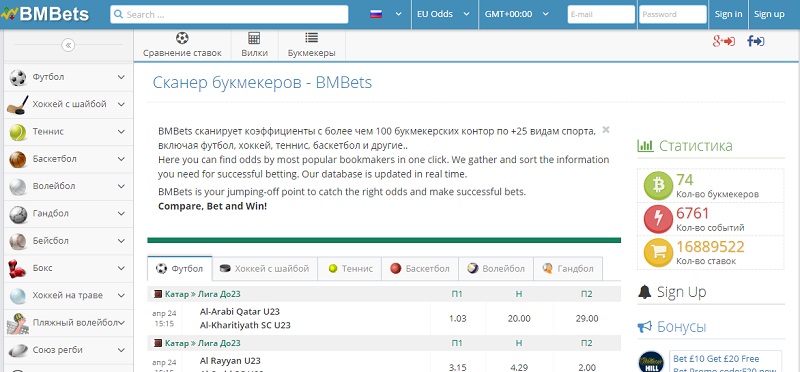The width and height of the screenshot is (800, 372).
Task: Expand the Теннис sidebar category
Action: (68, 132)
